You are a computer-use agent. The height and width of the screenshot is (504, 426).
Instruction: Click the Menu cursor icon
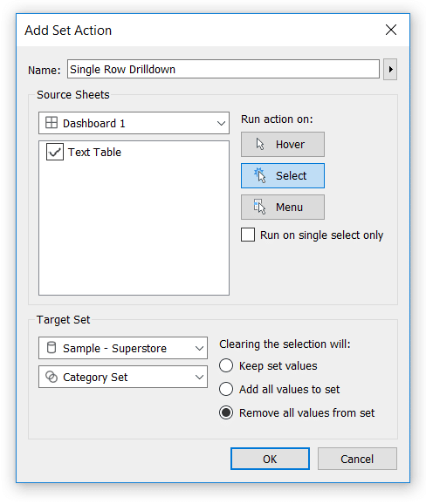click(x=259, y=207)
